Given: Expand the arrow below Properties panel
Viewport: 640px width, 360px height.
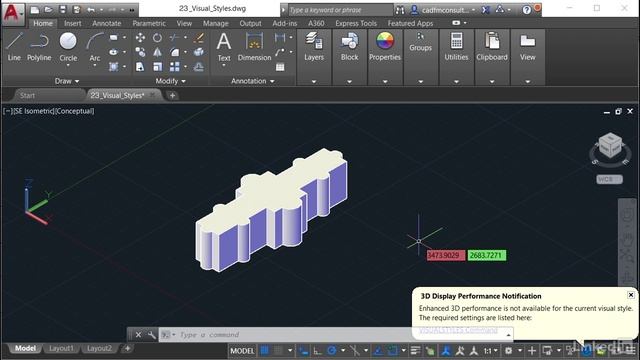Looking at the screenshot, I should (x=384, y=82).
